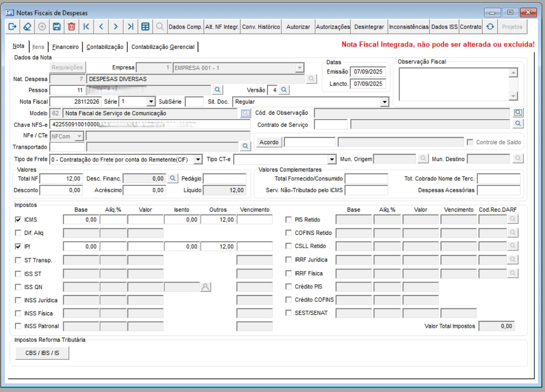Click the save diskette icon
This screenshot has height=392, width=545.
[x=57, y=27]
